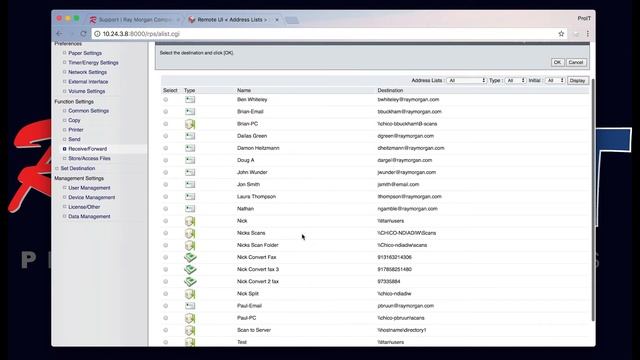Switch to the Remote UI Address Lists tab

233,20
